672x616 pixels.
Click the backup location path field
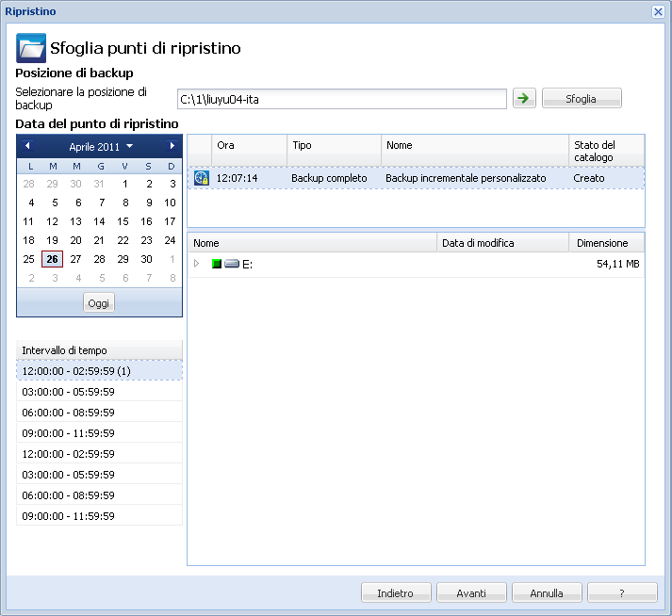(341, 99)
